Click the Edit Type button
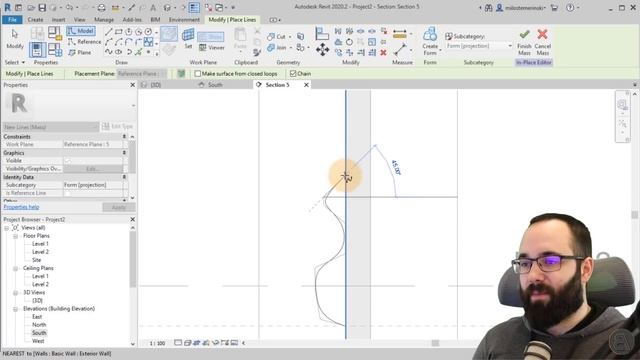Screen dimensions: 640x360 [117, 127]
